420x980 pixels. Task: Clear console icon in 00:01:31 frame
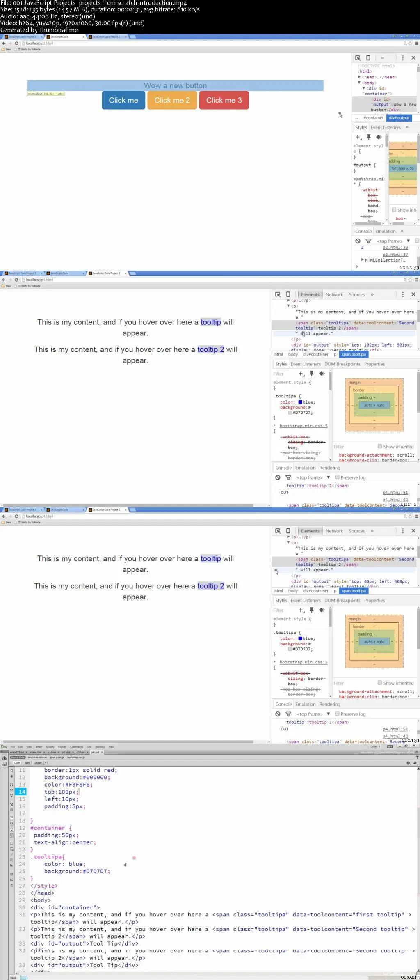point(278,714)
